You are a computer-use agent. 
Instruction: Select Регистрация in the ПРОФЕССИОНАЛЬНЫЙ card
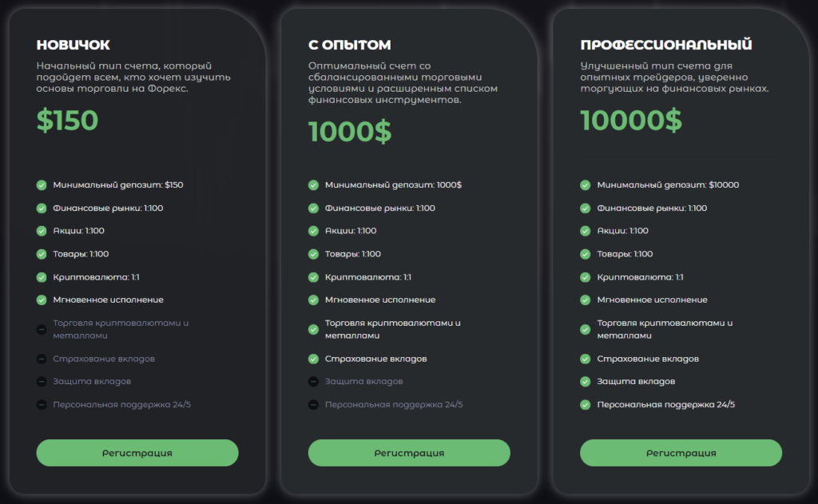pyautogui.click(x=681, y=453)
